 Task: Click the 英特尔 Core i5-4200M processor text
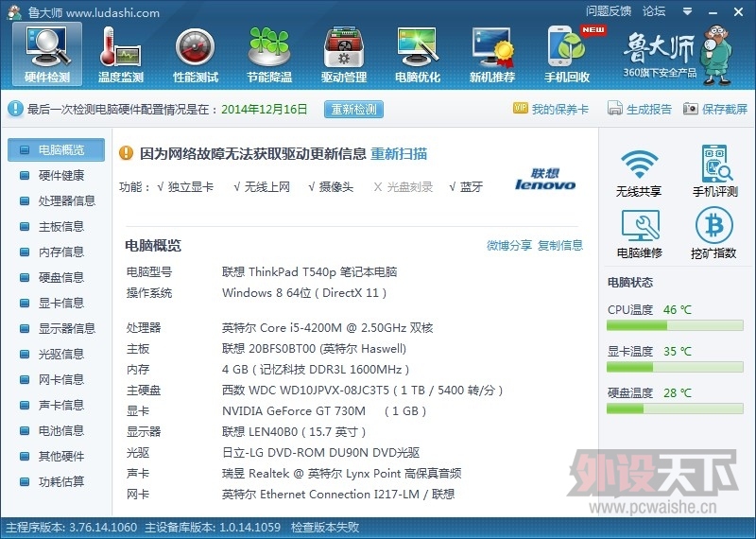point(327,328)
